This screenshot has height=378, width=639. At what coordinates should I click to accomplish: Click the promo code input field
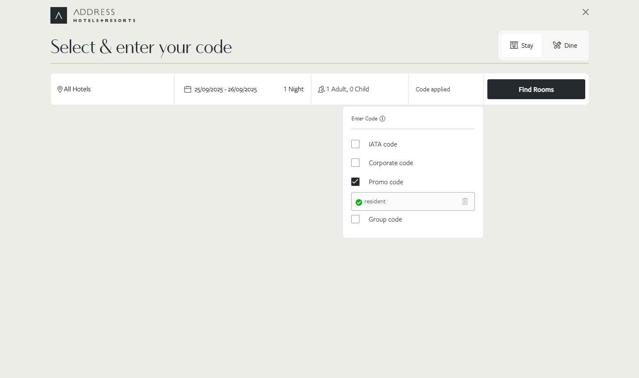point(413,202)
